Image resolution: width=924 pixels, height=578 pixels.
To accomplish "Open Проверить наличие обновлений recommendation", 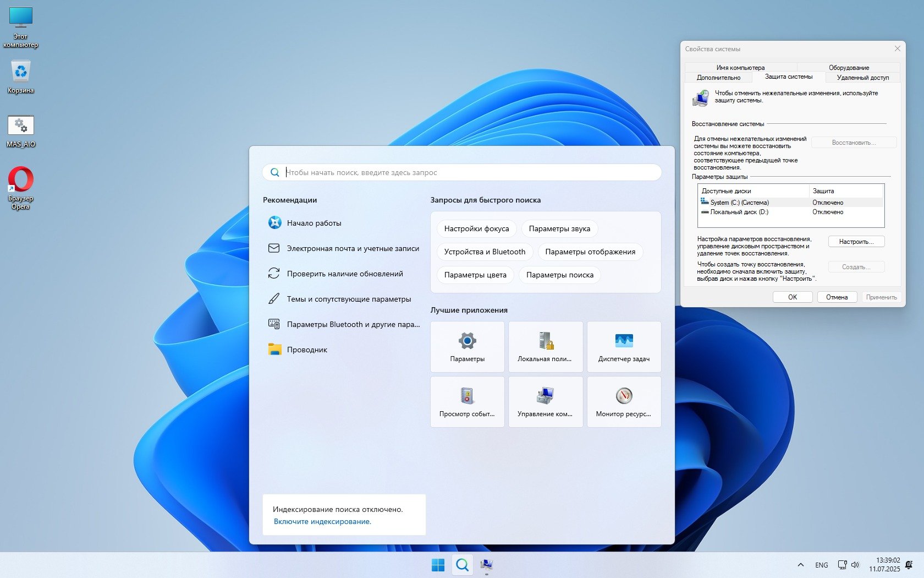I will pyautogui.click(x=345, y=274).
